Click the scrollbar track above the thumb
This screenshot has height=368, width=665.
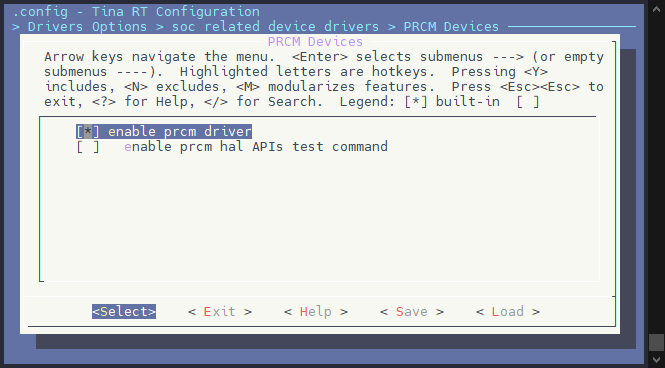pyautogui.click(x=657, y=170)
